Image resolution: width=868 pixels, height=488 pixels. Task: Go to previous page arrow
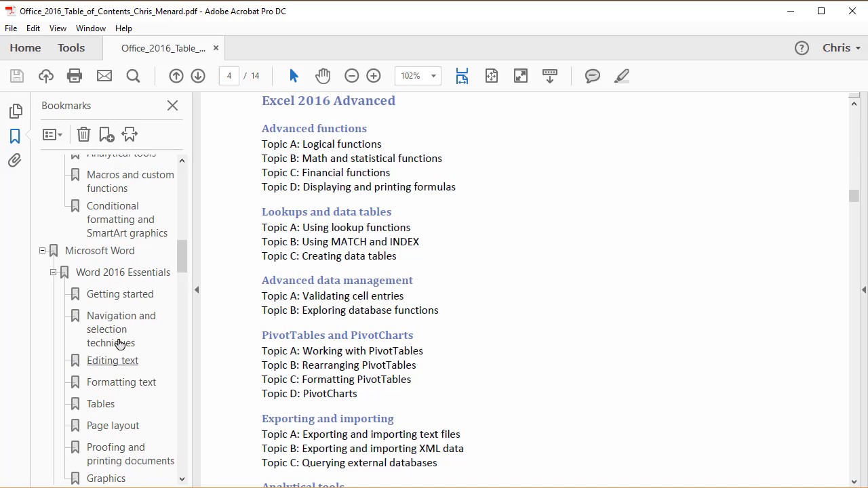[176, 76]
